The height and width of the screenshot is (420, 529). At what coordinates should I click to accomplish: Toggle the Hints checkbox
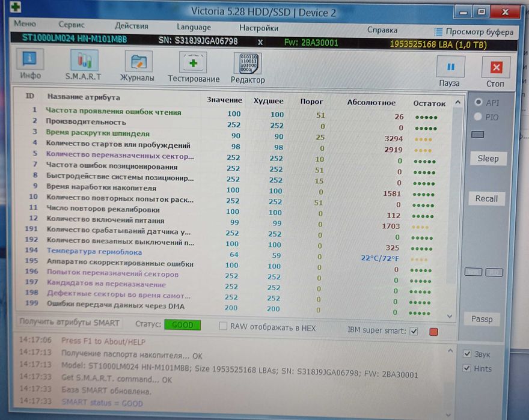(x=466, y=368)
